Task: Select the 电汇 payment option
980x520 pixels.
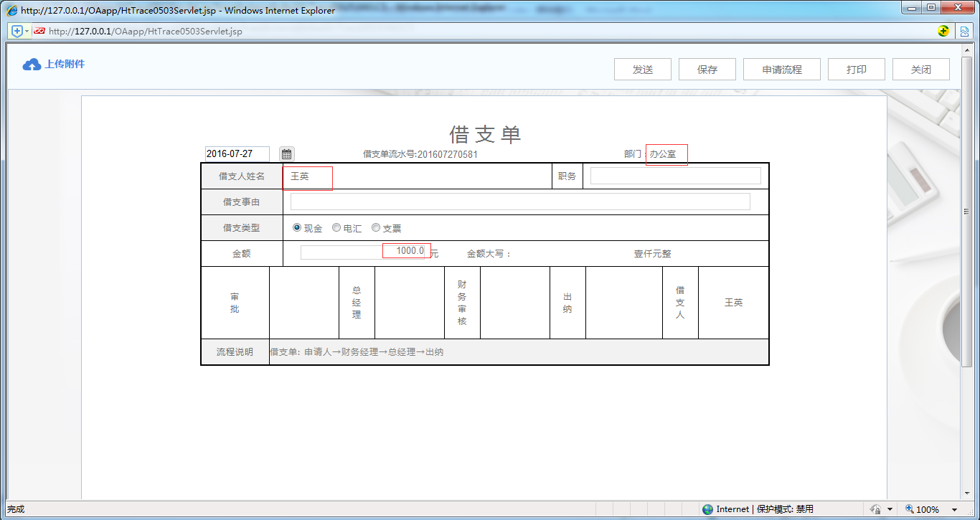Action: [x=336, y=227]
